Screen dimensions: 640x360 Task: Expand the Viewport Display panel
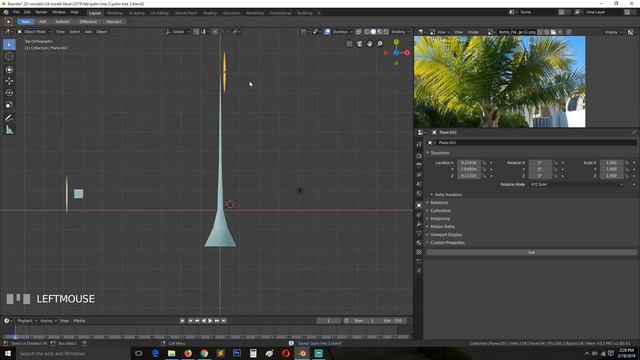tap(445, 235)
